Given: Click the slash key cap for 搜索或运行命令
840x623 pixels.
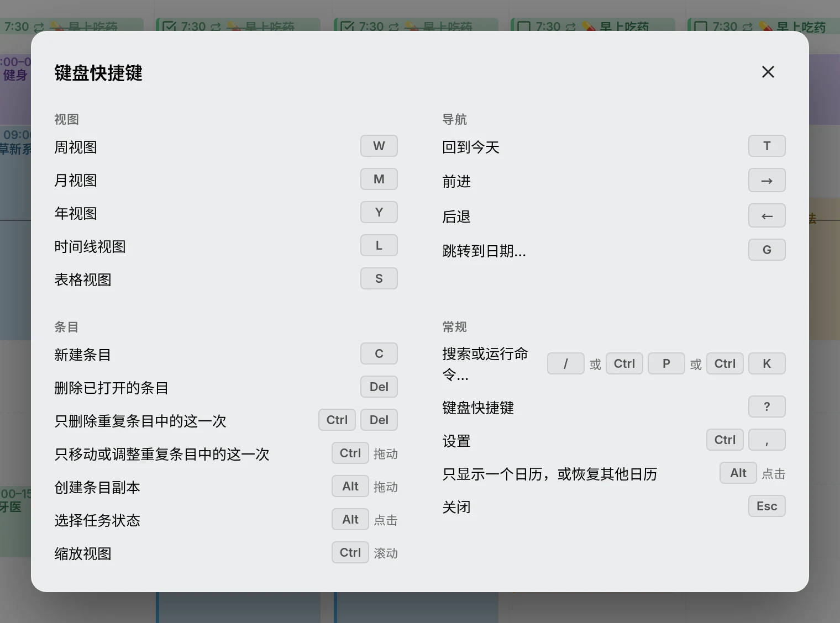Looking at the screenshot, I should pos(566,364).
